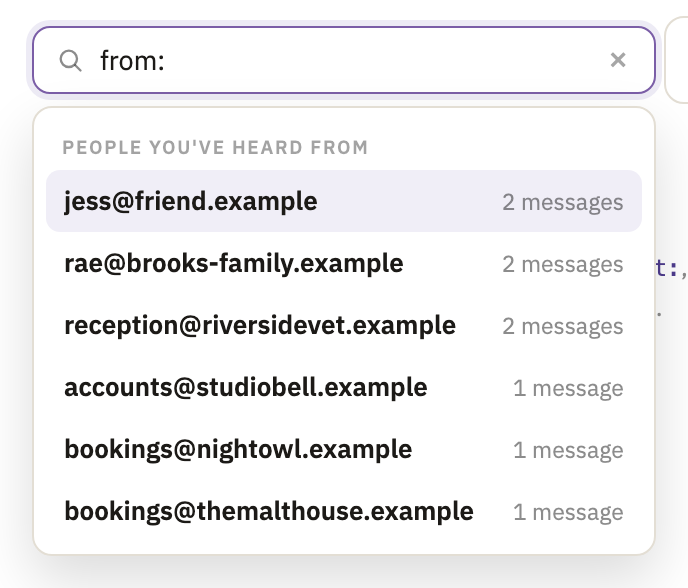Viewport: 688px width, 588px height.
Task: Click "1 message" beside bookings@nightowl.example
Action: tap(568, 450)
